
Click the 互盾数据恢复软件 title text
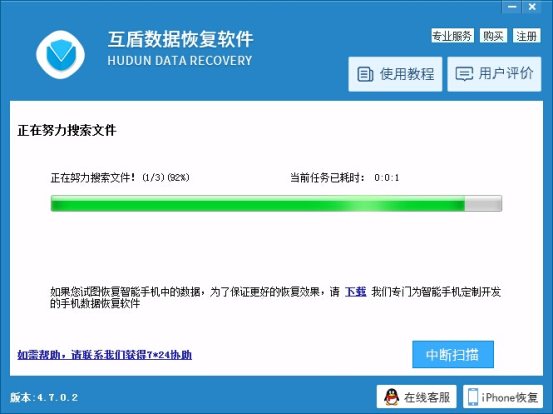tap(180, 39)
